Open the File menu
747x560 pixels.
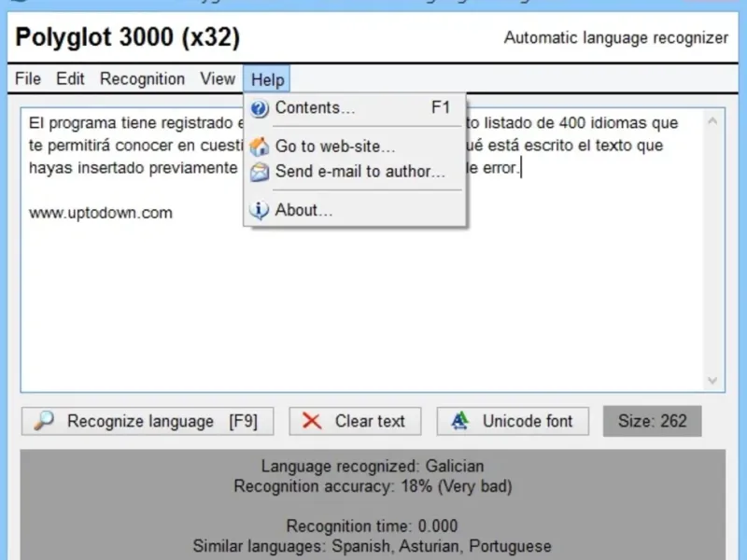(x=28, y=78)
